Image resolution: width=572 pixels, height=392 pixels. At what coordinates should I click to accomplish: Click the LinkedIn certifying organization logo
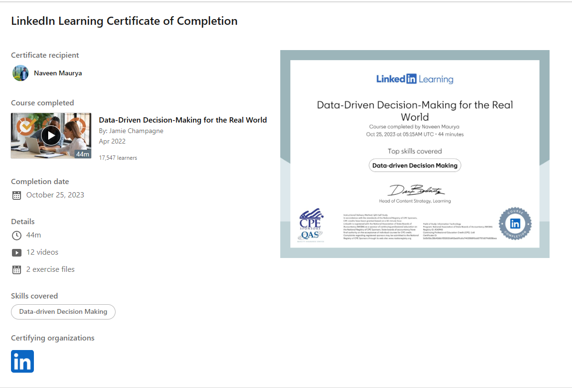click(22, 361)
